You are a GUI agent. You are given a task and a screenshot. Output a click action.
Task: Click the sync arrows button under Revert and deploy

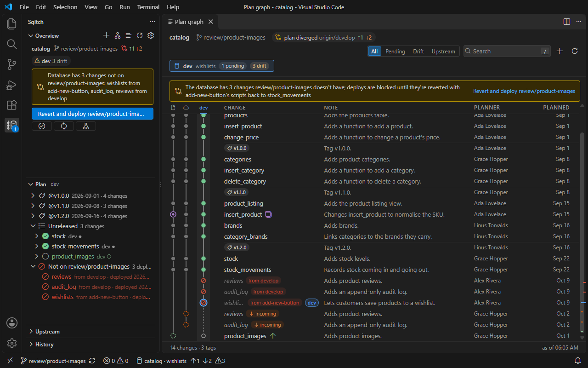64,126
